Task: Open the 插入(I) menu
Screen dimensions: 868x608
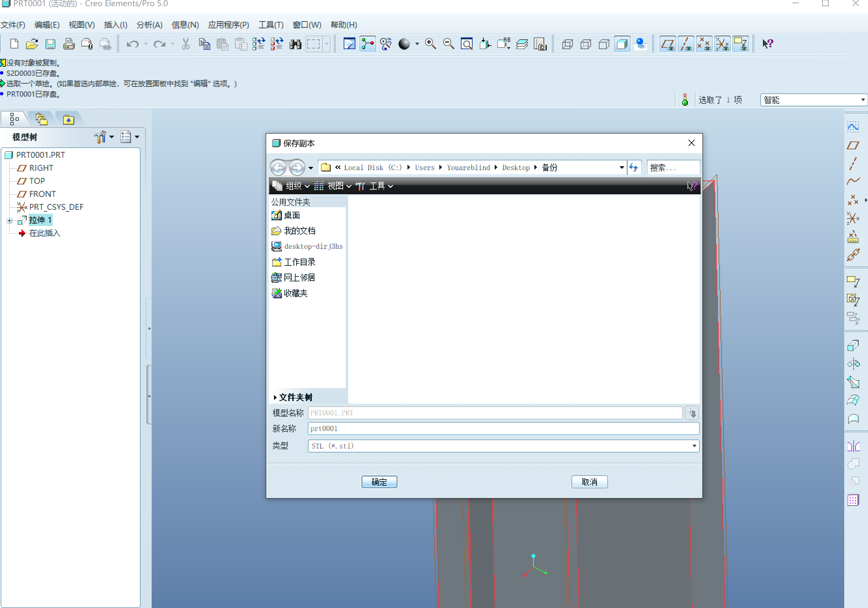Action: click(x=115, y=25)
